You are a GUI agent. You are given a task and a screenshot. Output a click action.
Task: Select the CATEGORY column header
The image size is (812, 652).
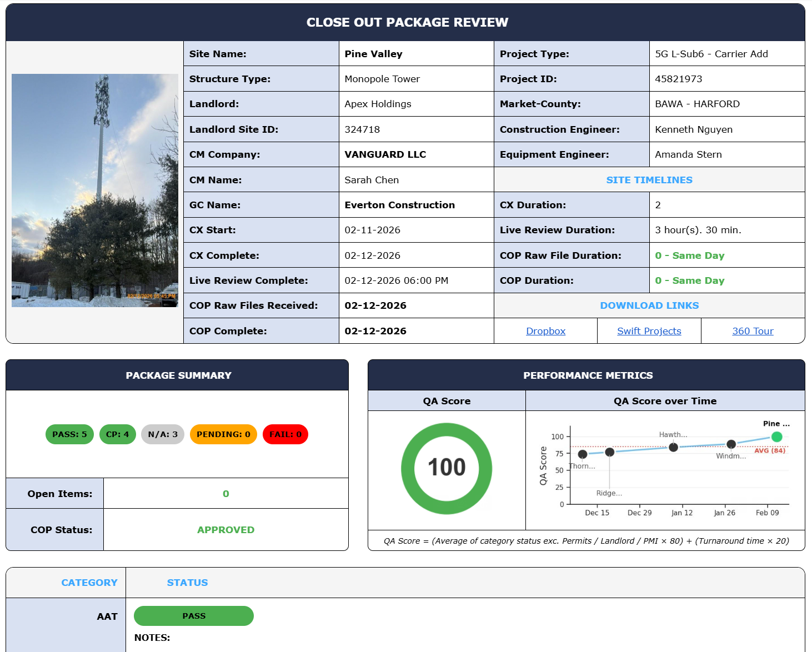(89, 583)
